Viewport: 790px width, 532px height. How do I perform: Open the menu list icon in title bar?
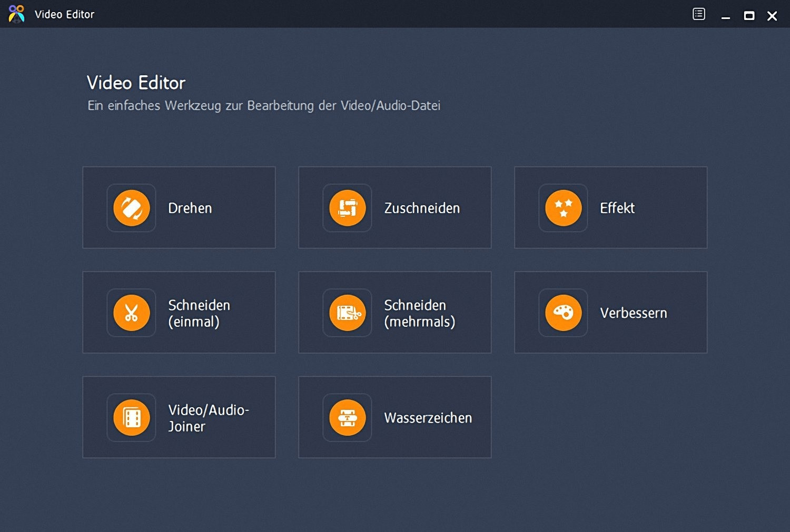coord(699,14)
